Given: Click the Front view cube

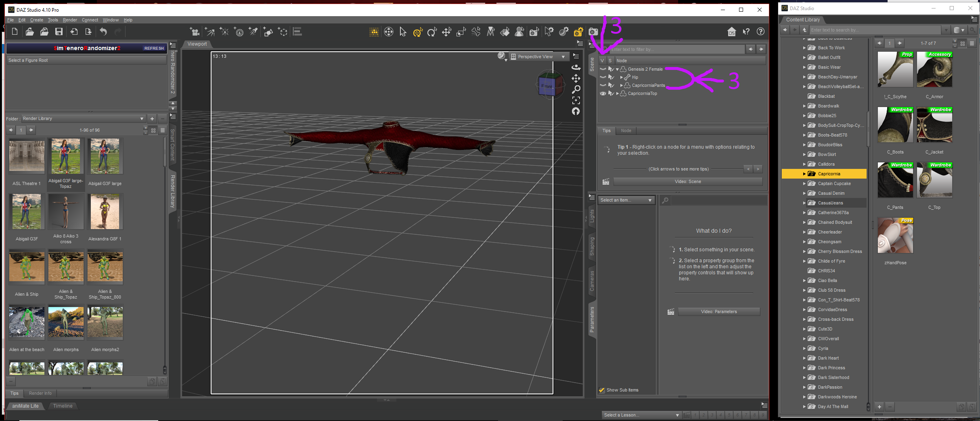Looking at the screenshot, I should (x=547, y=86).
